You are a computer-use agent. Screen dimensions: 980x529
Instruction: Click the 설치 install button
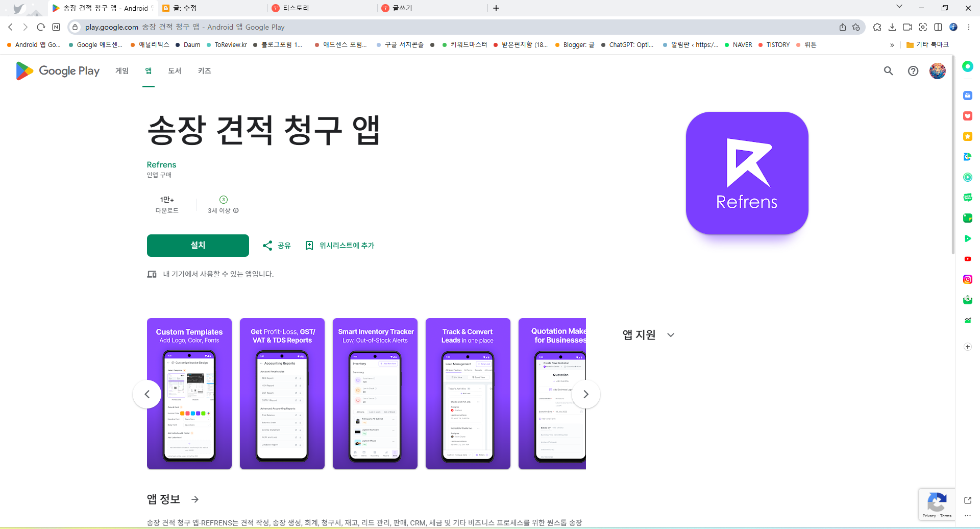click(198, 245)
